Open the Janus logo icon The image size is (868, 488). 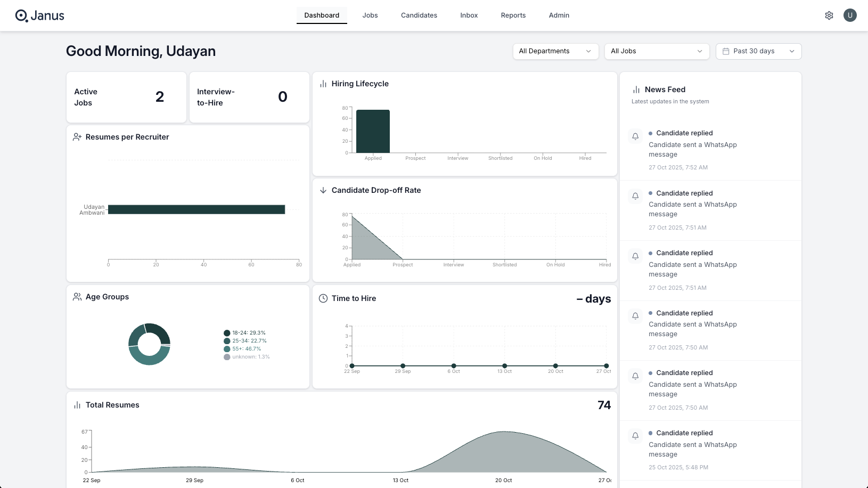(x=21, y=15)
